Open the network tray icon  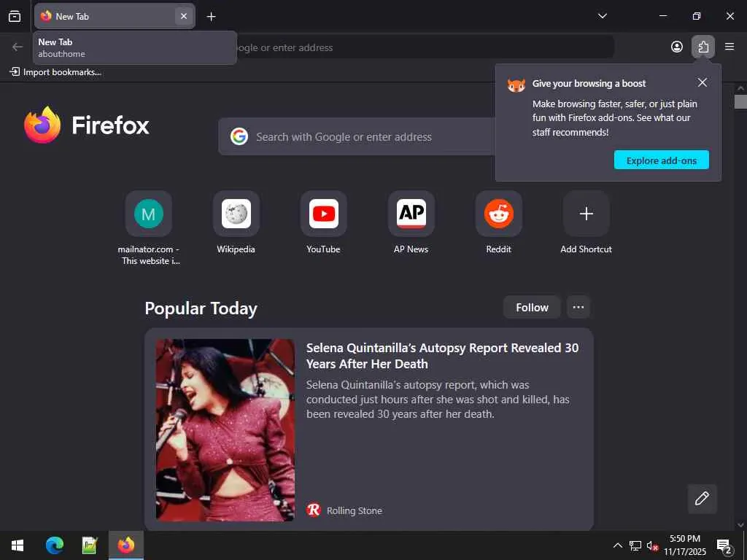[635, 545]
